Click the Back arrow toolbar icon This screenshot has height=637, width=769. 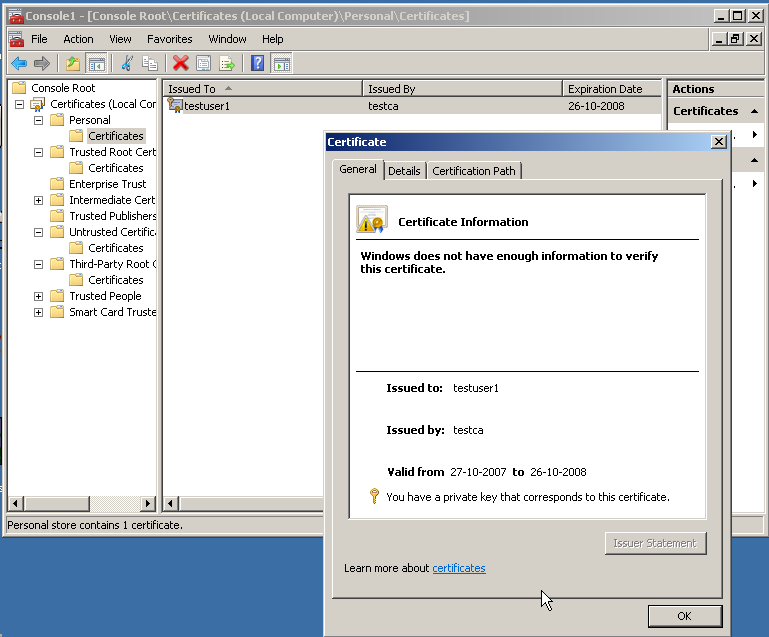(x=19, y=63)
